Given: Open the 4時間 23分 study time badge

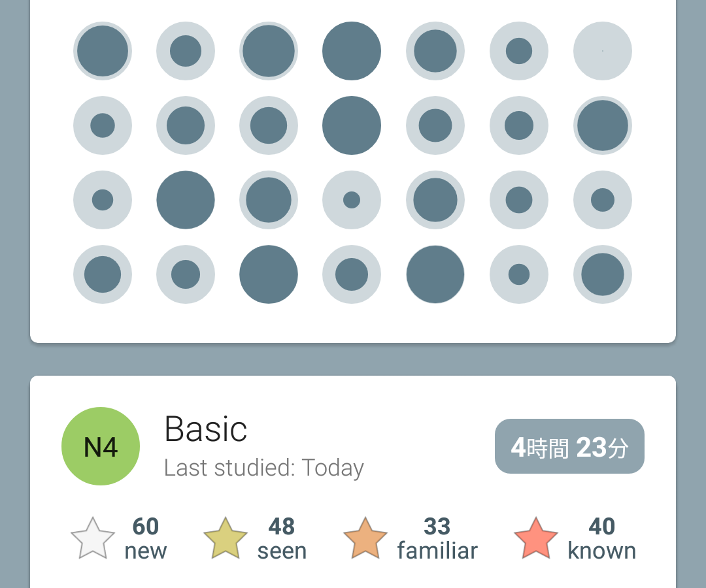Looking at the screenshot, I should pyautogui.click(x=569, y=446).
